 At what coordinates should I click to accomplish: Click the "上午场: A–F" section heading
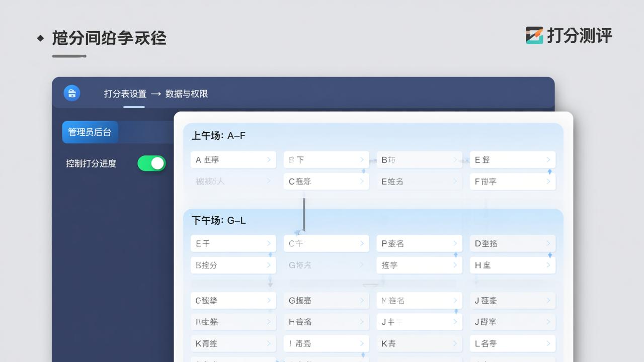(218, 136)
